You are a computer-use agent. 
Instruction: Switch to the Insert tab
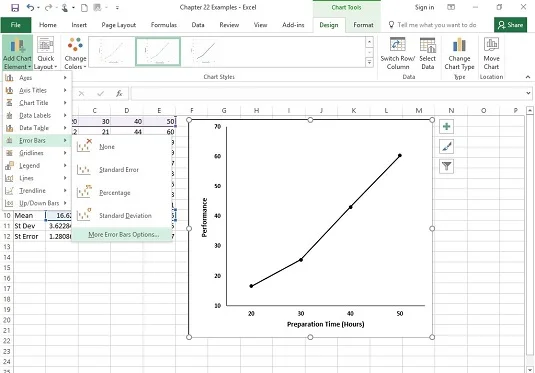point(79,25)
